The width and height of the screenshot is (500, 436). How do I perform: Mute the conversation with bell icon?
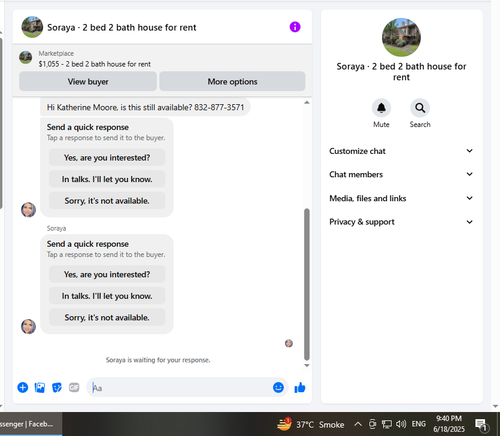point(381,108)
